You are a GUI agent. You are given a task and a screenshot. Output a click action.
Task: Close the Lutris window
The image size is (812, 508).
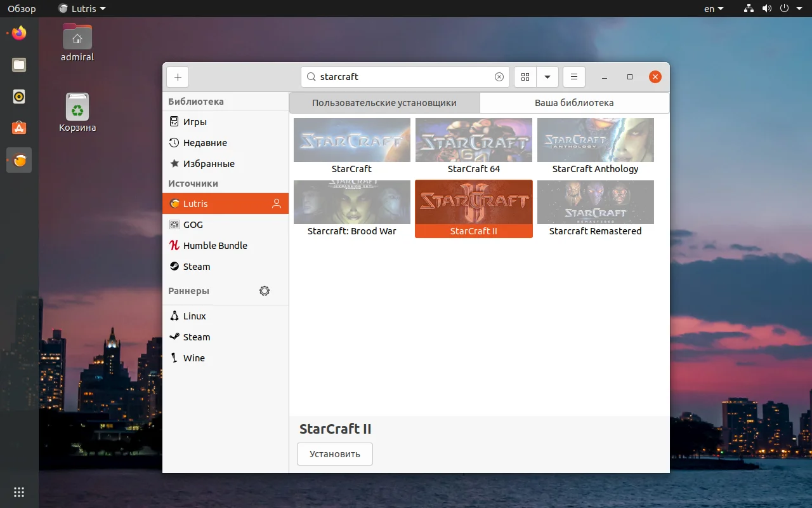[x=655, y=77]
